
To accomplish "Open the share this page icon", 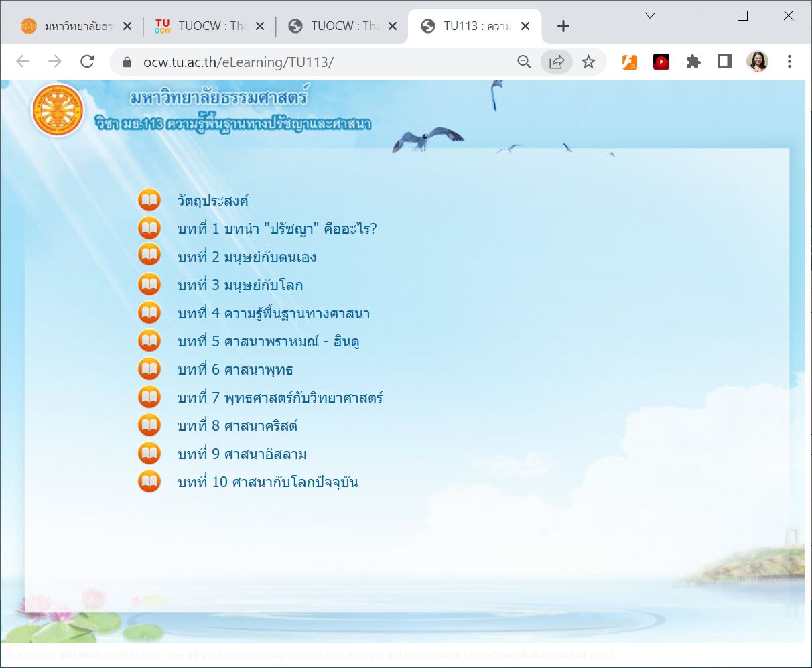I will (x=556, y=62).
